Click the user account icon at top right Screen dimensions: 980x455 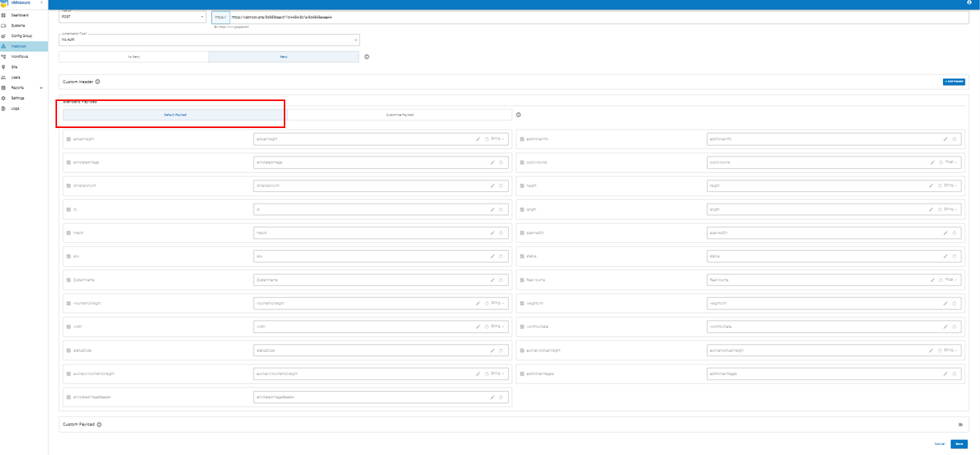(x=970, y=4)
